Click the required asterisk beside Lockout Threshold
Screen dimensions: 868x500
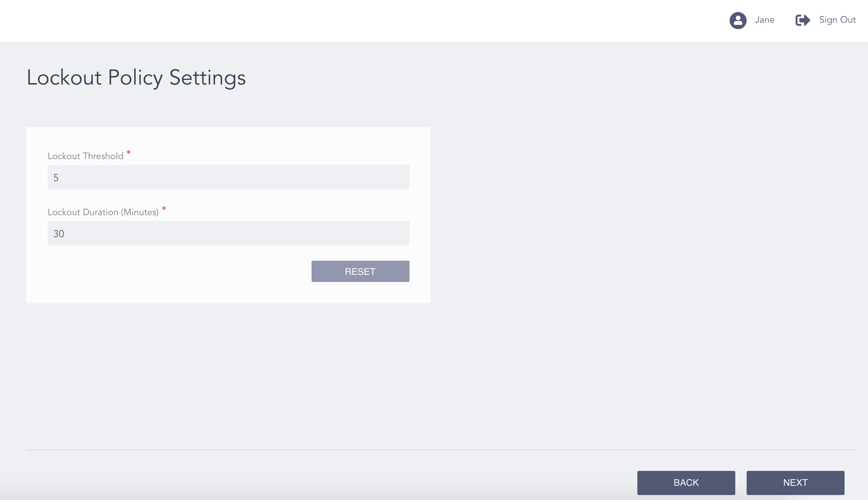(128, 153)
